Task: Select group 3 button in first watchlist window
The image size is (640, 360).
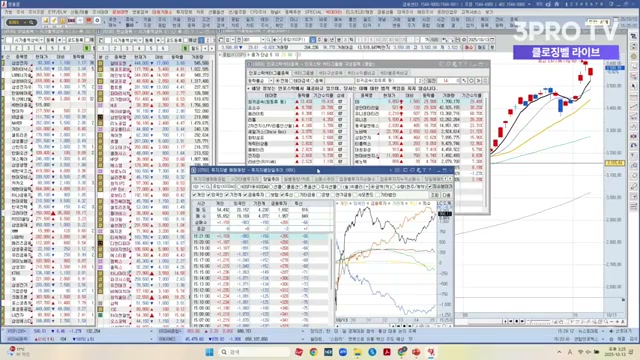Action: 28,48
